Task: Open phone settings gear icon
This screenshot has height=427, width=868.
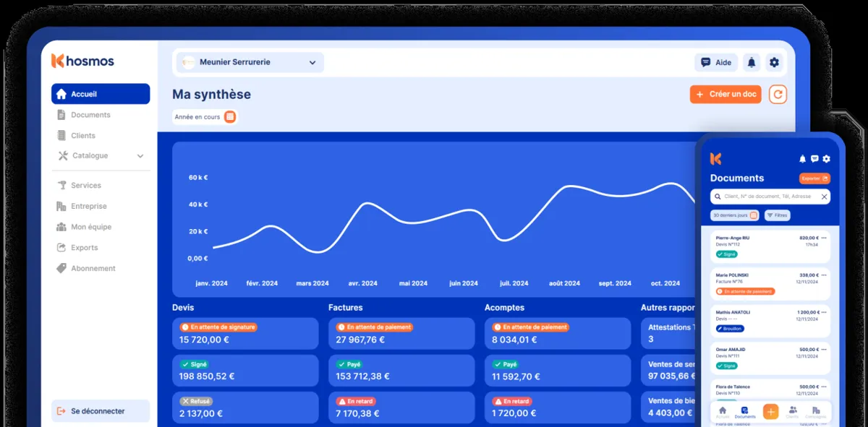Action: [827, 159]
